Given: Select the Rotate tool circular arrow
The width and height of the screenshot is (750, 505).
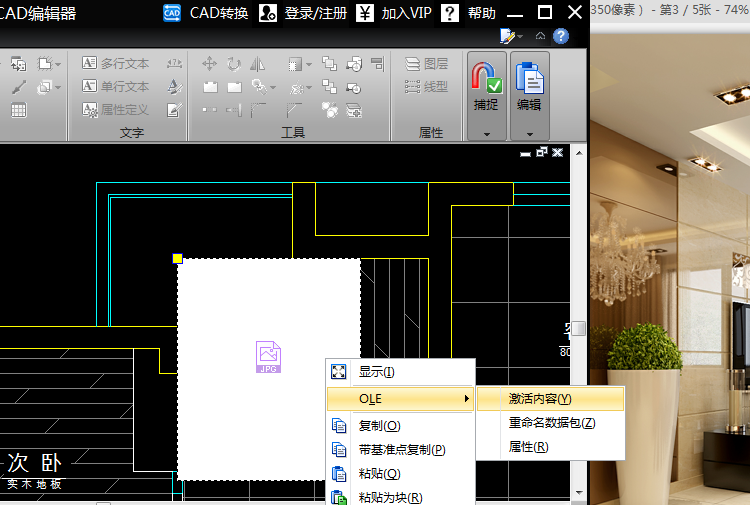Looking at the screenshot, I should point(234,64).
